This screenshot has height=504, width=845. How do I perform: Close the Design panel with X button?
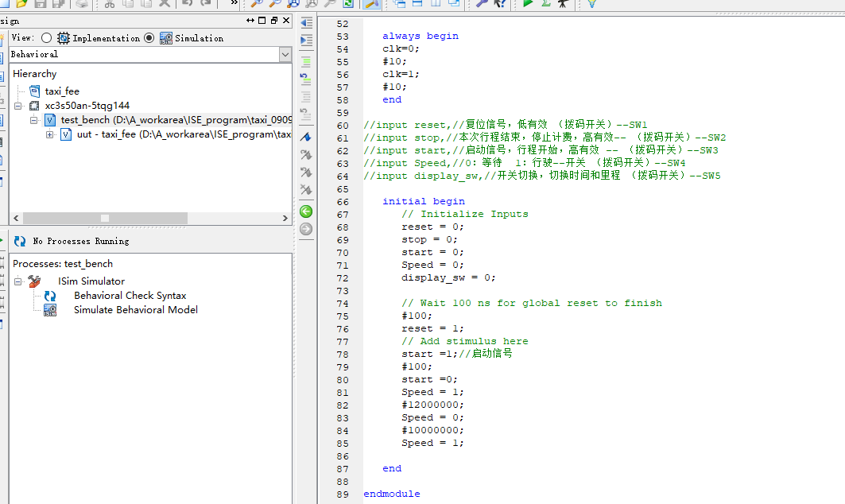pyautogui.click(x=286, y=21)
